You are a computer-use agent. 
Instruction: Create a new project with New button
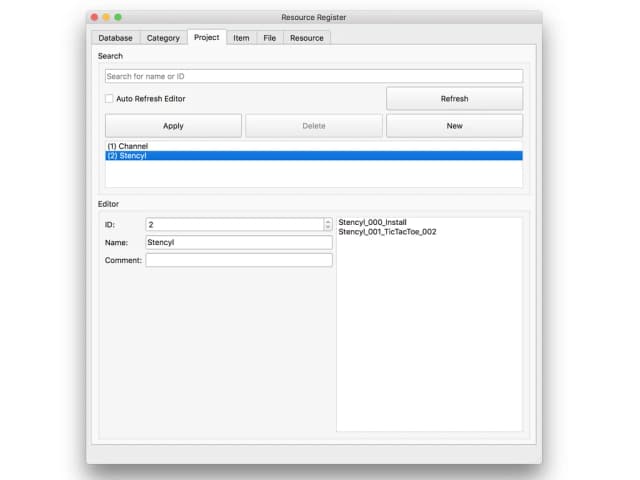tap(454, 126)
